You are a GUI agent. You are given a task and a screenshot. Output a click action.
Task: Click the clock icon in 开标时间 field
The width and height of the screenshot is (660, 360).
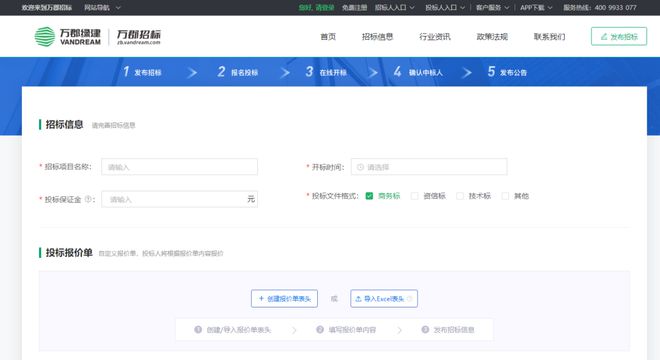[x=360, y=167]
